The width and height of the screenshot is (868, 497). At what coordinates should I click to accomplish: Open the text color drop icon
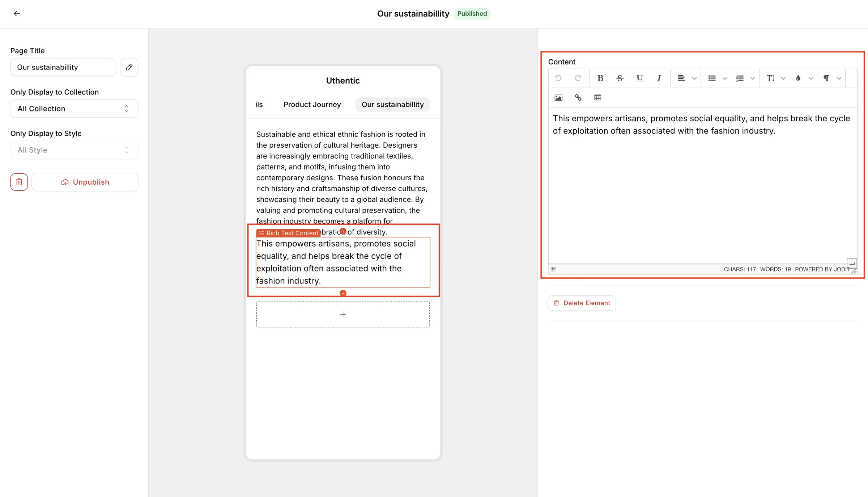(x=798, y=78)
